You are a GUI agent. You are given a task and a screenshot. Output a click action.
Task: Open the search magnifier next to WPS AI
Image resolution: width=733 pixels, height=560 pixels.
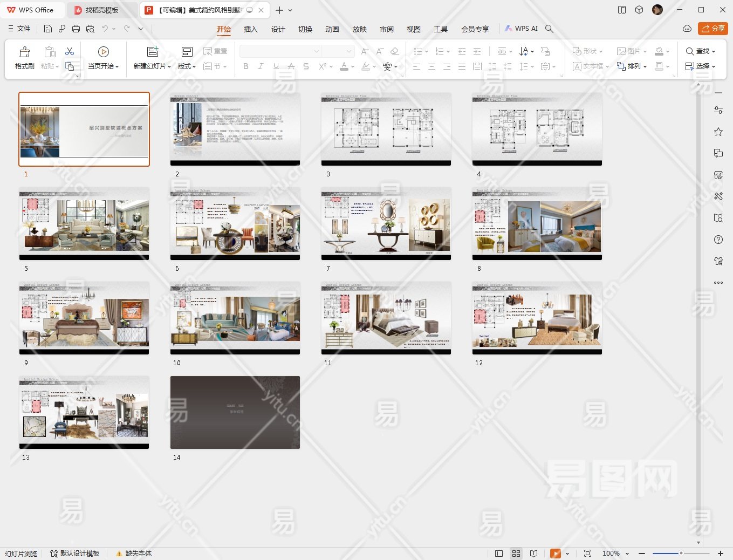click(549, 29)
